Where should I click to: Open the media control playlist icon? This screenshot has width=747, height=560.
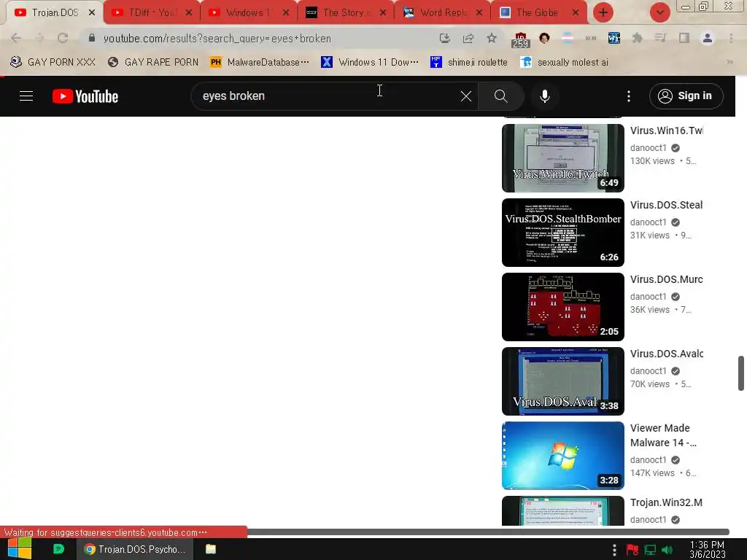(660, 38)
